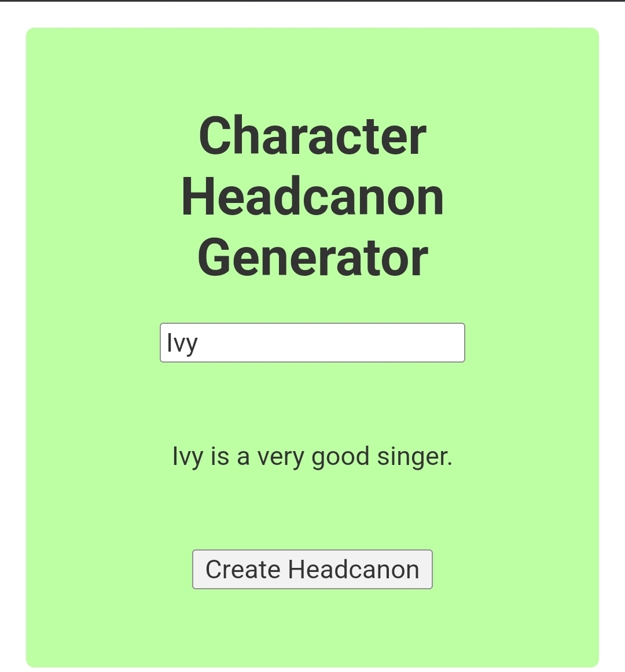Click the word "Ivy" in the generated sentence
This screenshot has height=672, width=625.
point(188,457)
